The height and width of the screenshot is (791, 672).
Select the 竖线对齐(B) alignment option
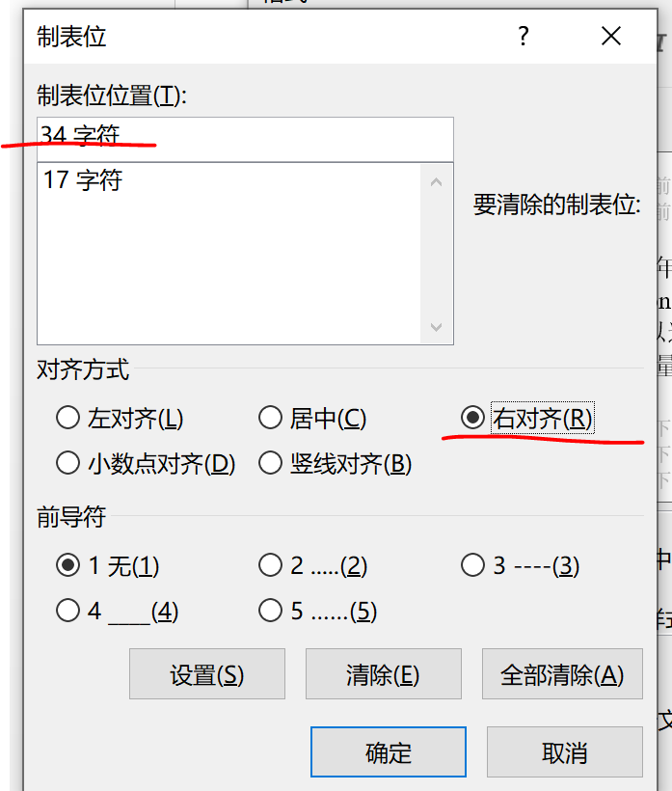click(x=271, y=463)
